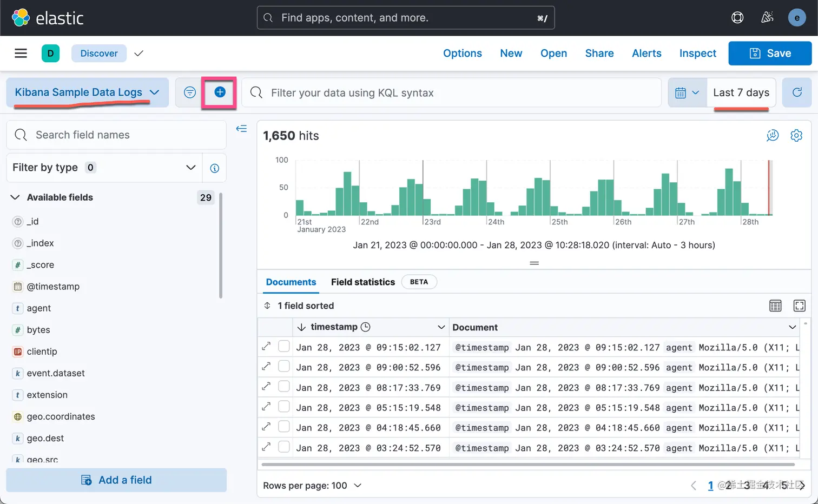Viewport: 818px width, 504px height.
Task: Open the user avatar 'e' menu
Action: pyautogui.click(x=797, y=18)
